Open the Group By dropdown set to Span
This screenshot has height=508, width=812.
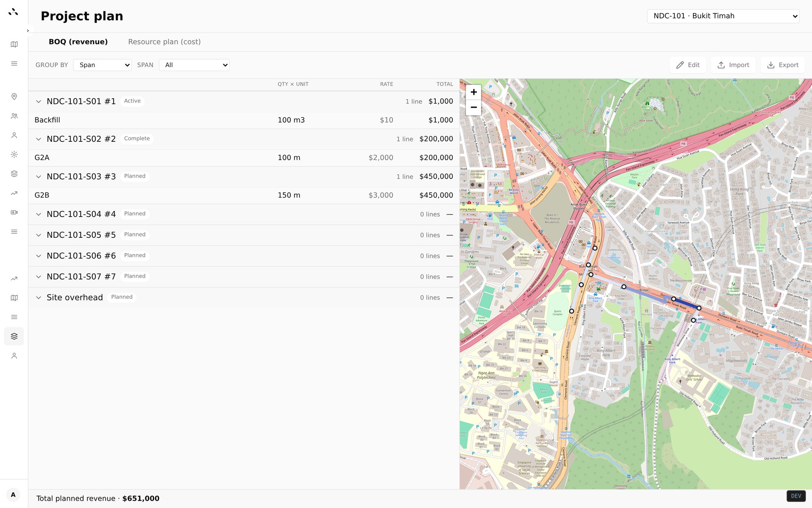102,65
